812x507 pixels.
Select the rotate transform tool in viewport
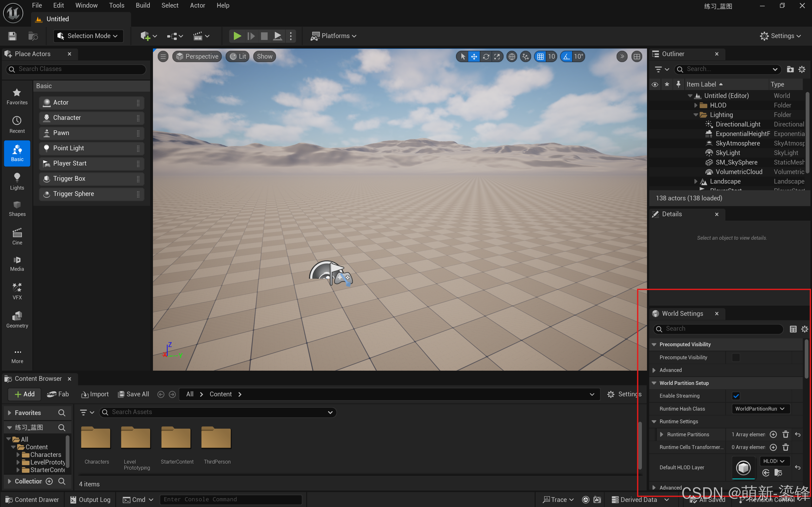(485, 56)
